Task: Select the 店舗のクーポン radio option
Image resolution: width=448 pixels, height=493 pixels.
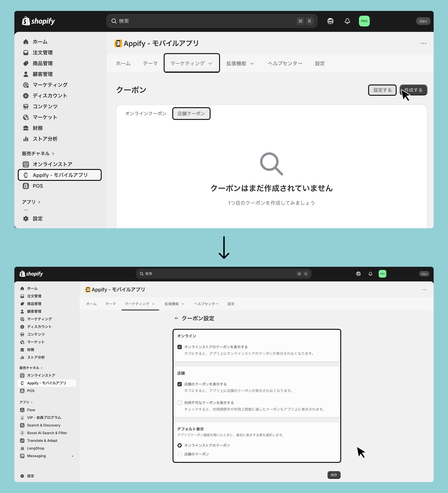Action: (179, 454)
